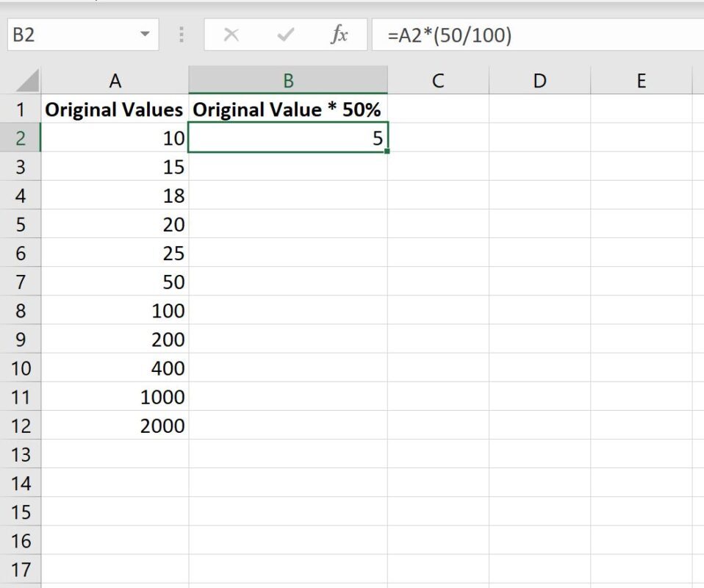Click inside the Name Box showing B2
Image resolution: width=704 pixels, height=588 pixels.
click(72, 35)
